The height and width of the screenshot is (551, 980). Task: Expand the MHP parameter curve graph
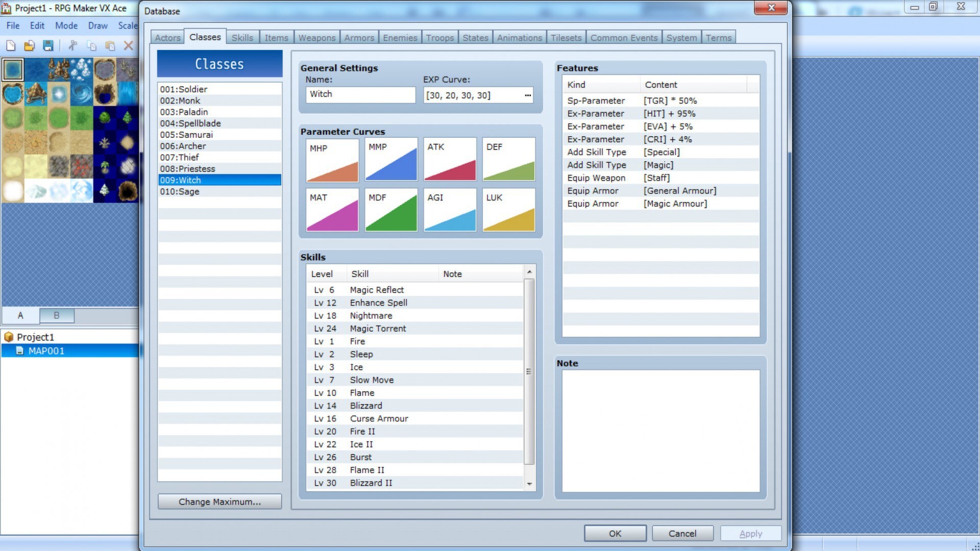(x=332, y=160)
